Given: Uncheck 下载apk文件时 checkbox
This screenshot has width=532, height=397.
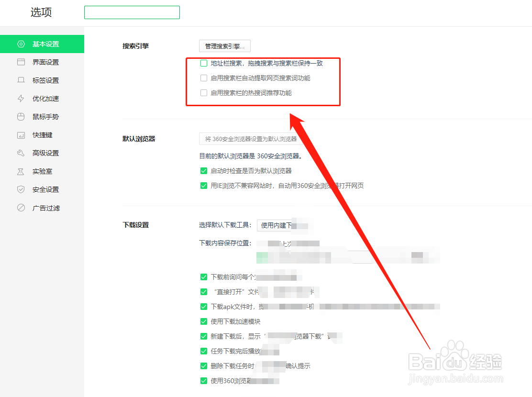Looking at the screenshot, I should click(x=204, y=307).
